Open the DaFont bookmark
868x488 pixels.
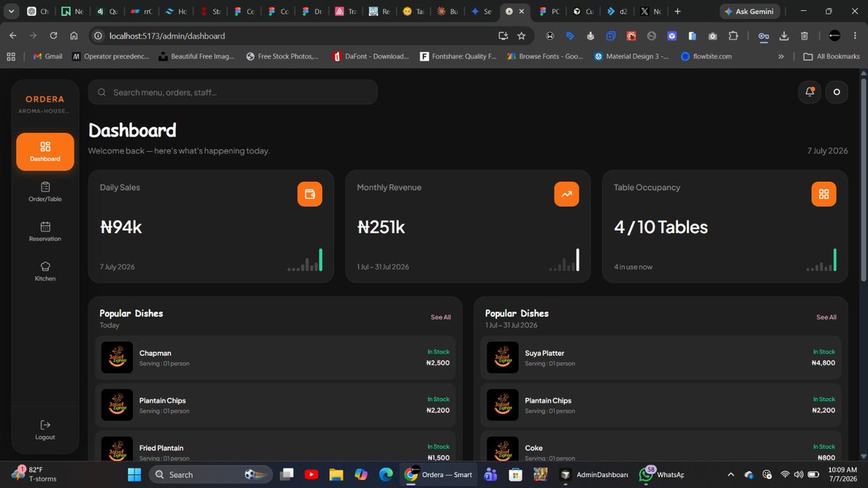pyautogui.click(x=371, y=56)
